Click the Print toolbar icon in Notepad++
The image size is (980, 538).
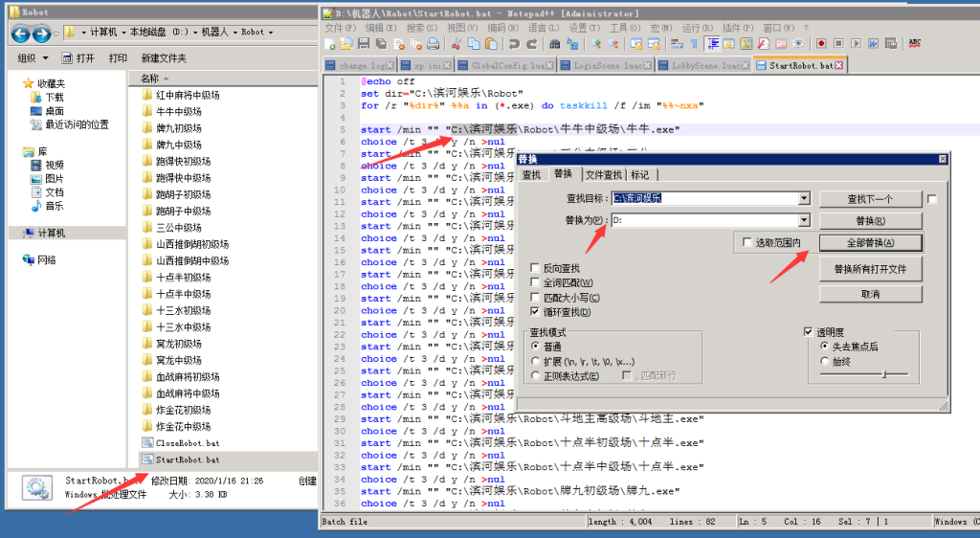[433, 44]
